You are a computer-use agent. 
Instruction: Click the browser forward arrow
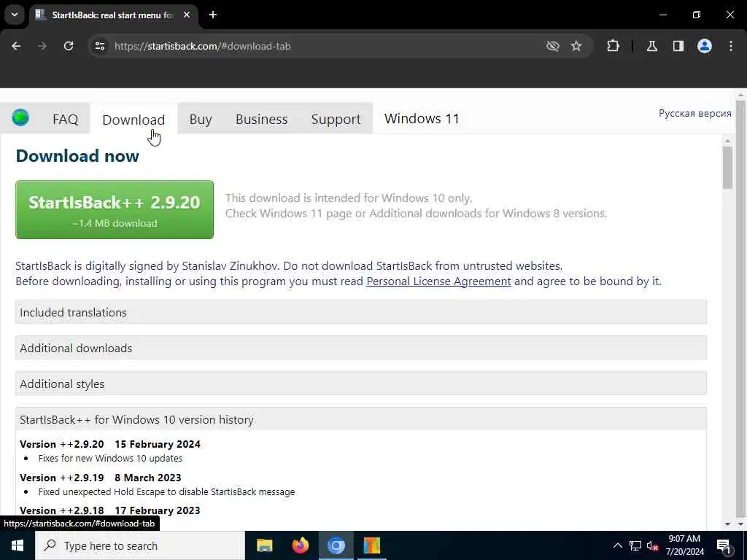click(x=42, y=46)
